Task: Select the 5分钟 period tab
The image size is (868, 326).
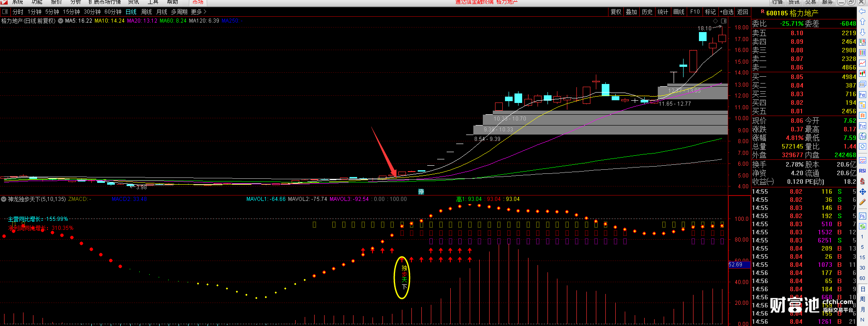Action: pos(52,12)
